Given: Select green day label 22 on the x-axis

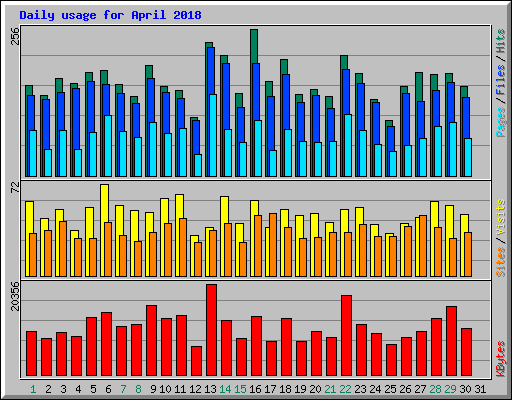Looking at the screenshot, I should click(x=345, y=389).
